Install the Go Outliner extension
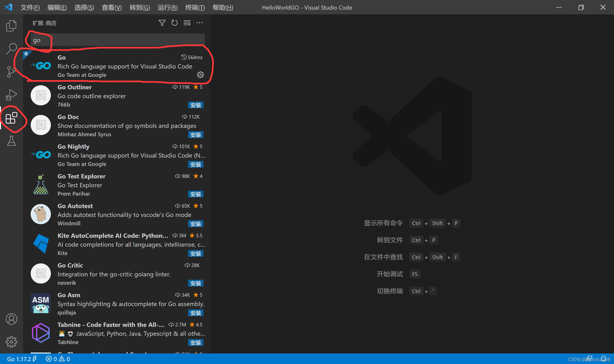 [195, 105]
